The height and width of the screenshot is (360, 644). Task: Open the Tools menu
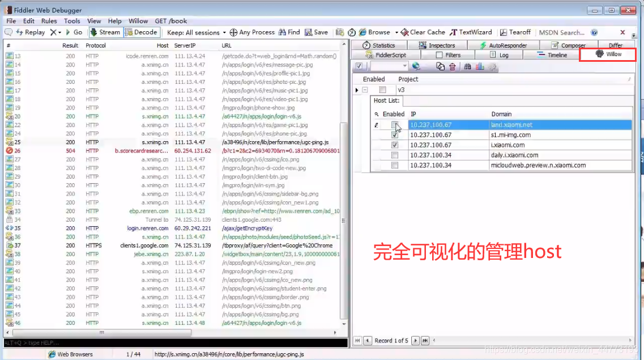[x=72, y=21]
